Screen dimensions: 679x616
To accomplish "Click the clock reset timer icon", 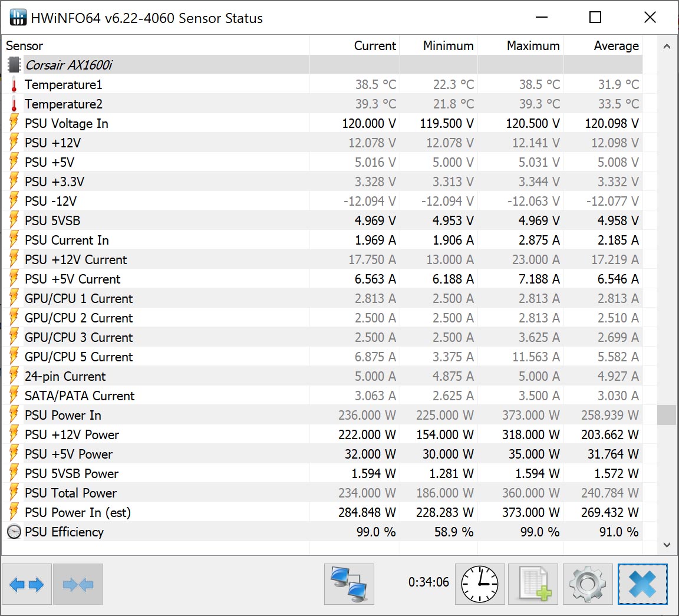I will point(480,584).
